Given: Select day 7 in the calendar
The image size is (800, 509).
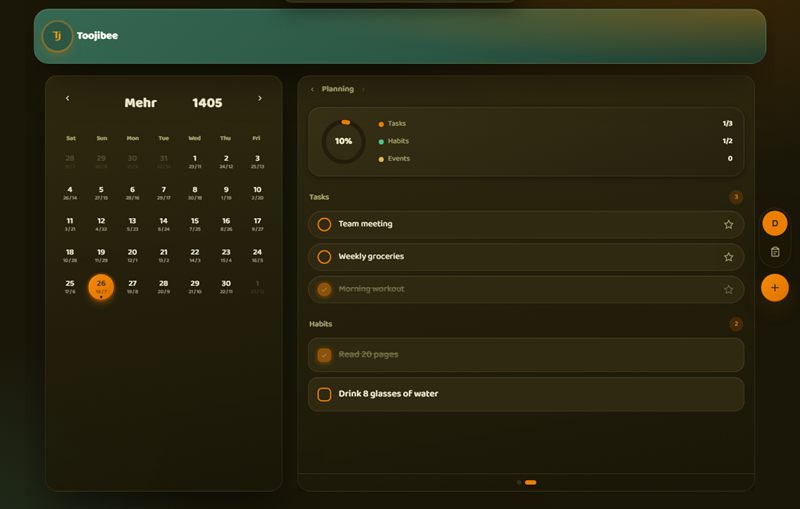Looking at the screenshot, I should [163, 193].
